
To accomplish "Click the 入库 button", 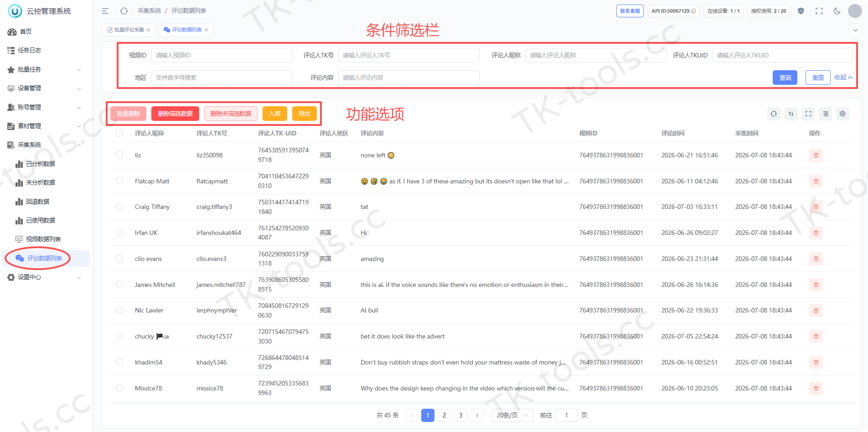I will click(274, 114).
